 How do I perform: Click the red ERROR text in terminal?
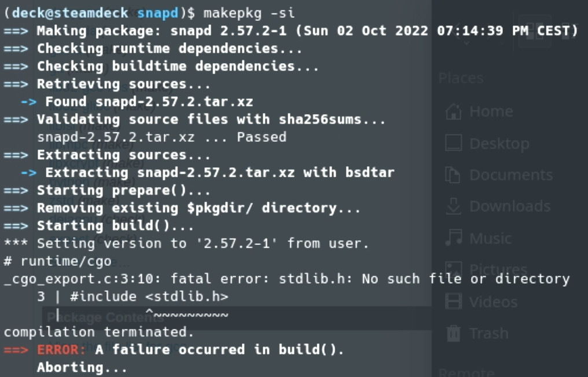click(61, 350)
